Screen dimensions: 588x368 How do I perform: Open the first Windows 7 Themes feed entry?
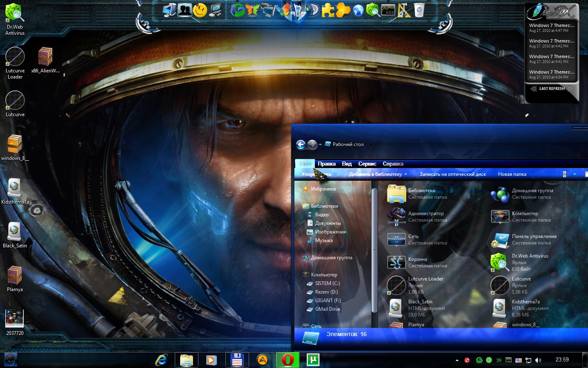552,28
